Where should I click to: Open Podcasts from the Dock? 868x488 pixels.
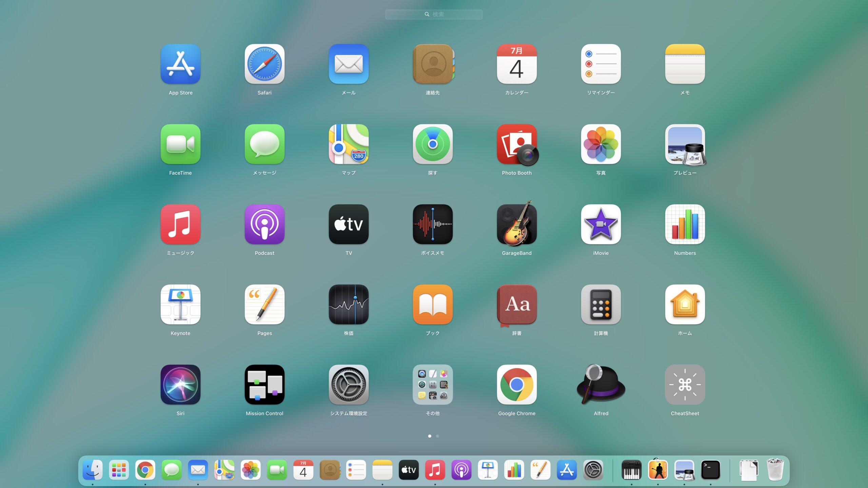(461, 470)
